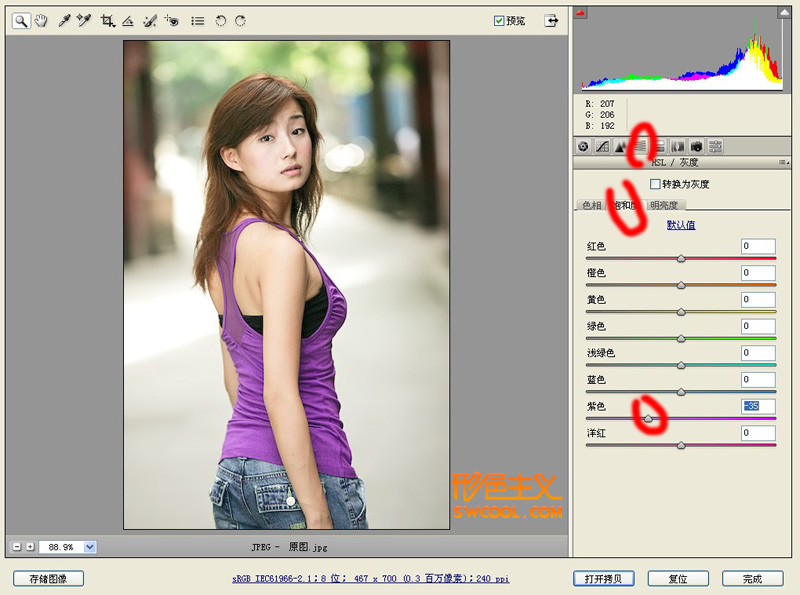Focus the 浅绿色 aqua value field
Viewport: 800px width, 595px height.
pos(758,353)
